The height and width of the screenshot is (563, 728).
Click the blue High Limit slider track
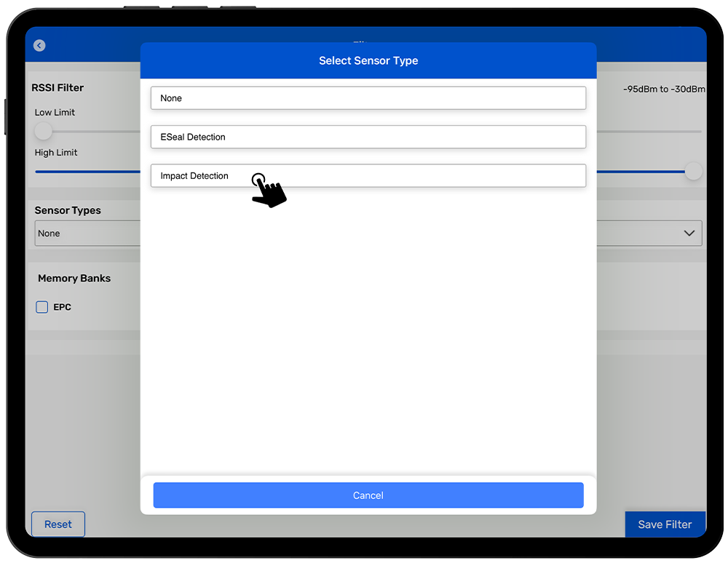click(87, 172)
